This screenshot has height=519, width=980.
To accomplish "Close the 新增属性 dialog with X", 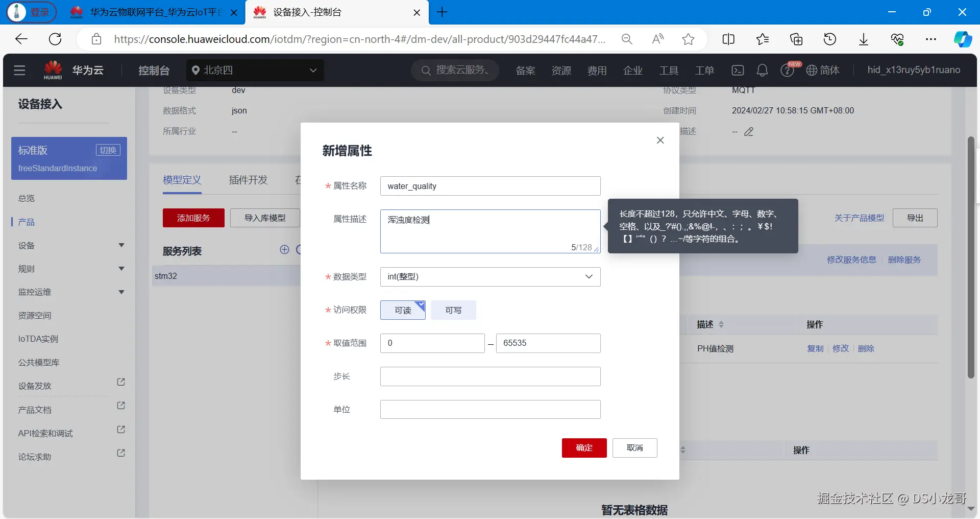I will click(660, 140).
